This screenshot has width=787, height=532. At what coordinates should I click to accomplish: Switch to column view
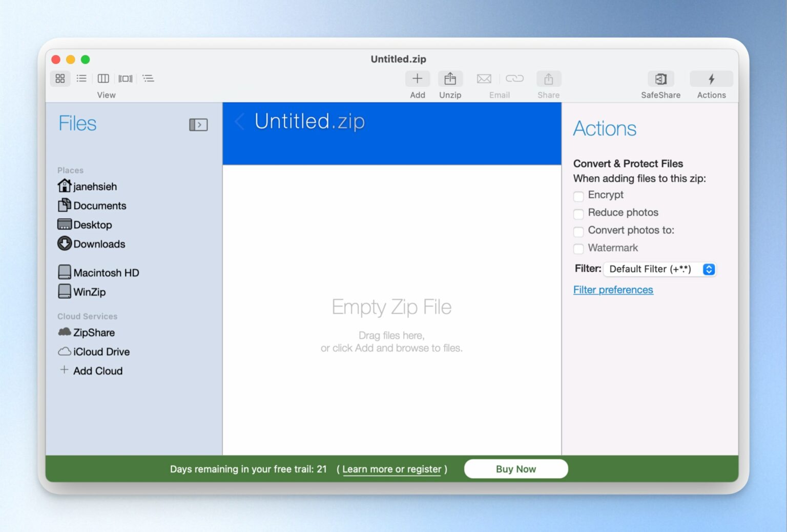click(x=103, y=78)
